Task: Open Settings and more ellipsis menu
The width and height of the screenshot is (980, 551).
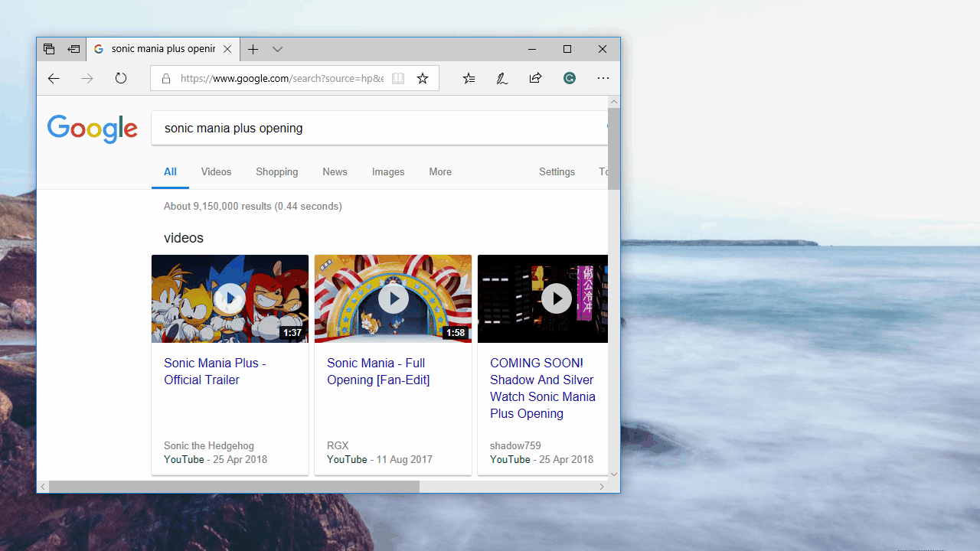Action: [x=603, y=78]
